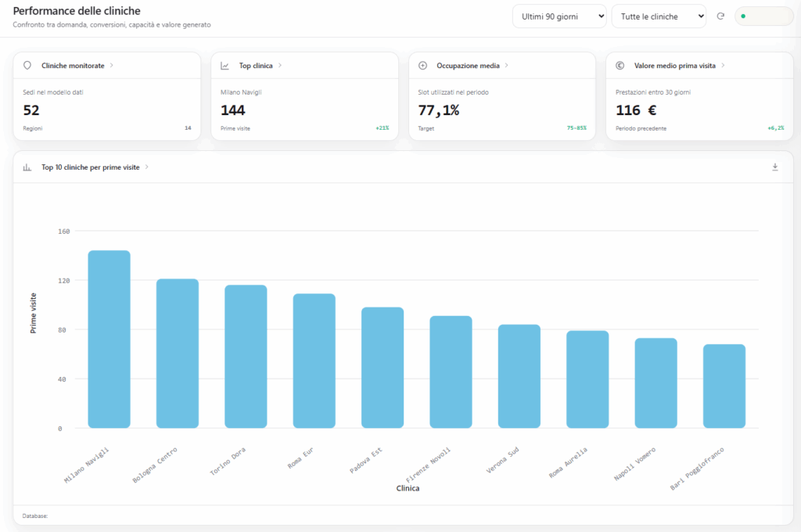Viewport: 801px width, 532px height.
Task: Click the refresh icon in header
Action: pyautogui.click(x=720, y=16)
